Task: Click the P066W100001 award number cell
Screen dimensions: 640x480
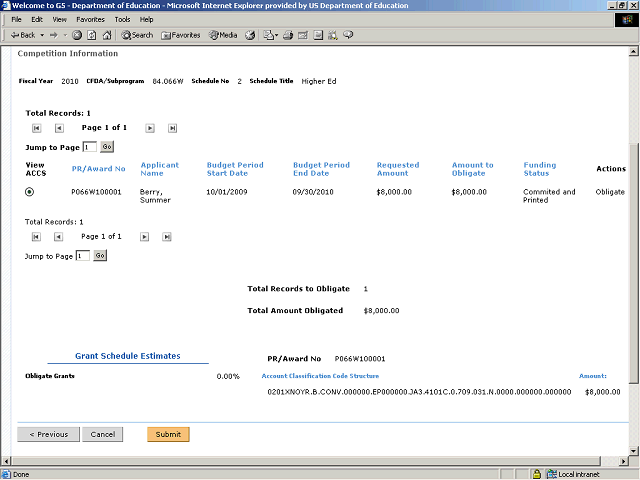Action: 96,192
